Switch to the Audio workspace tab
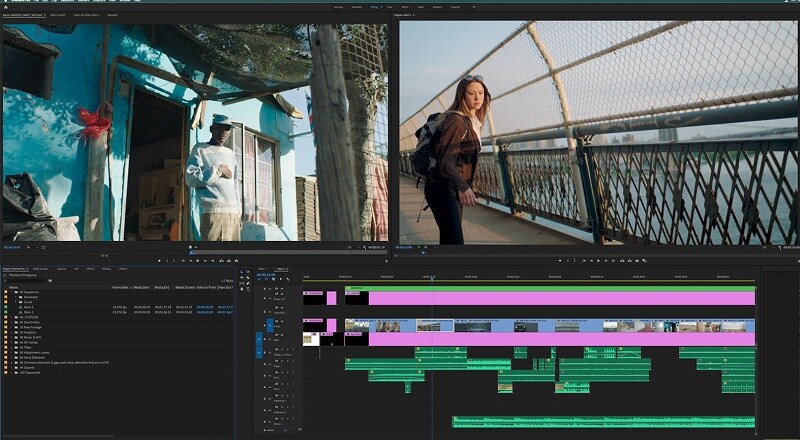This screenshot has height=440, width=800. tap(421, 7)
